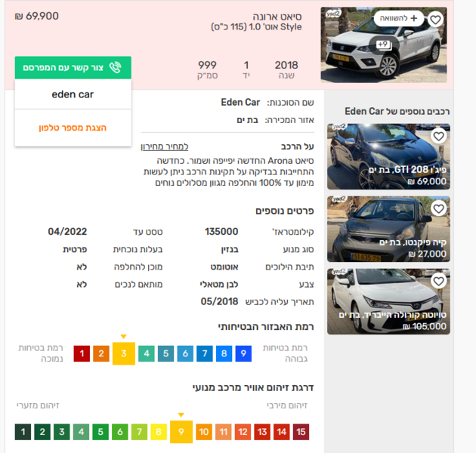Show phone number הצגת מספר טלפון
This screenshot has width=476, height=453.
pos(73,128)
